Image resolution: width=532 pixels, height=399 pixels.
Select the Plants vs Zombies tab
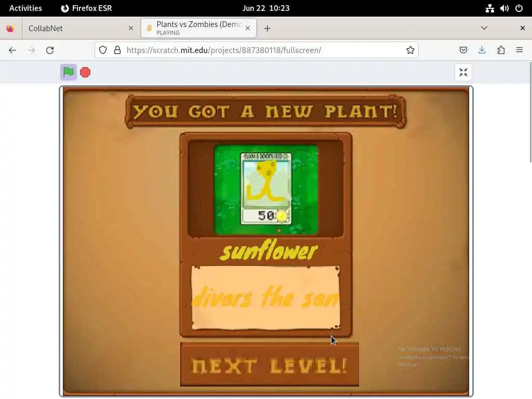pos(199,28)
